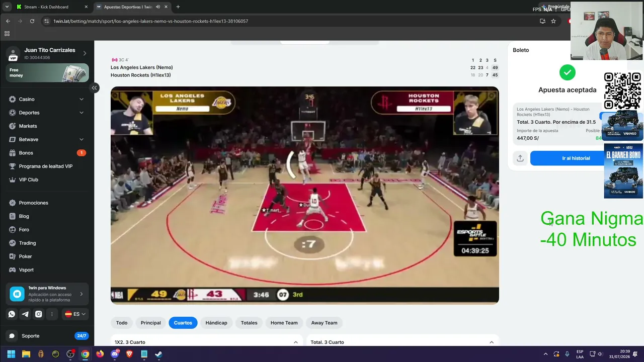The image size is (644, 362).
Task: Open Discord from the taskbar
Action: [x=115, y=354]
